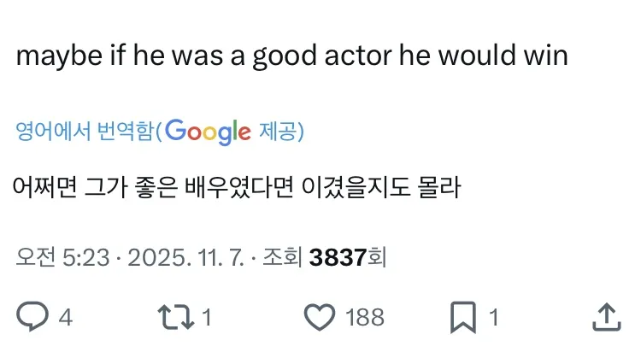
Task: Click the English tweet text 'maybe if he was'
Action: (x=111, y=56)
